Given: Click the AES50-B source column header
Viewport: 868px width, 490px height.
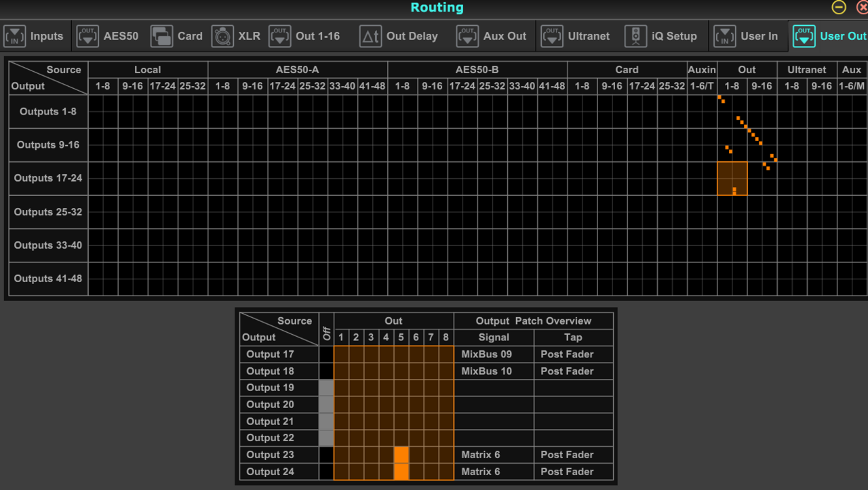Looking at the screenshot, I should pos(477,70).
